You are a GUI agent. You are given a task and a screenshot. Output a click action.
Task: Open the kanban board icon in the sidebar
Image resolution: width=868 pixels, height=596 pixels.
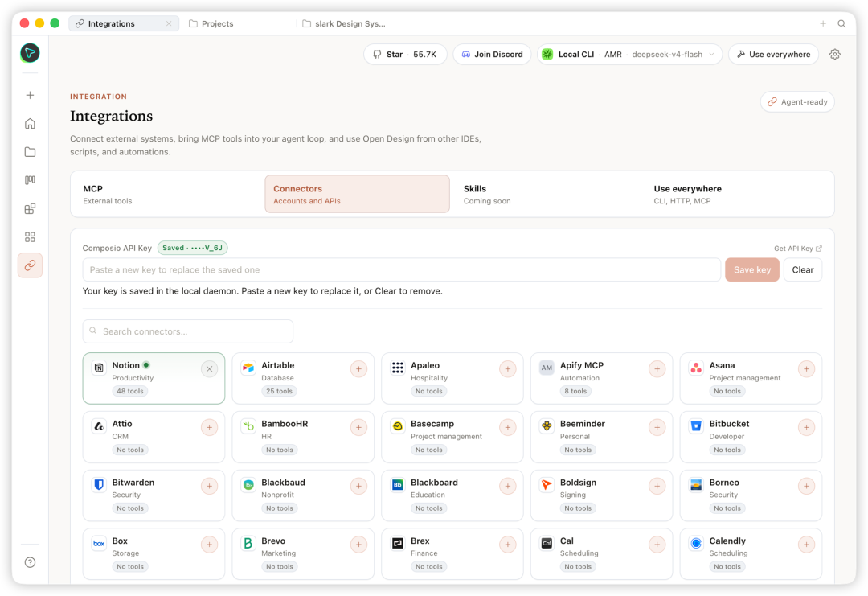point(30,180)
